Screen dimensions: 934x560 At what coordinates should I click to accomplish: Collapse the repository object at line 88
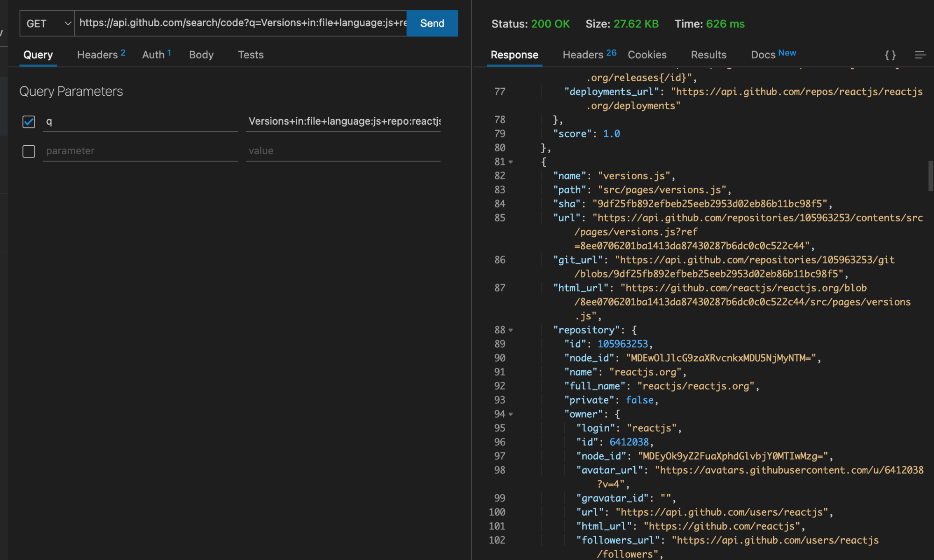click(511, 330)
